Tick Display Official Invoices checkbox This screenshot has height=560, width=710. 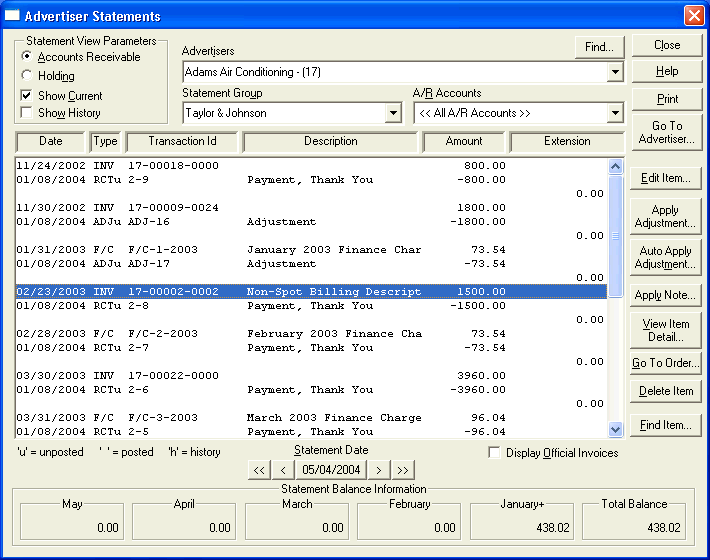click(x=494, y=452)
